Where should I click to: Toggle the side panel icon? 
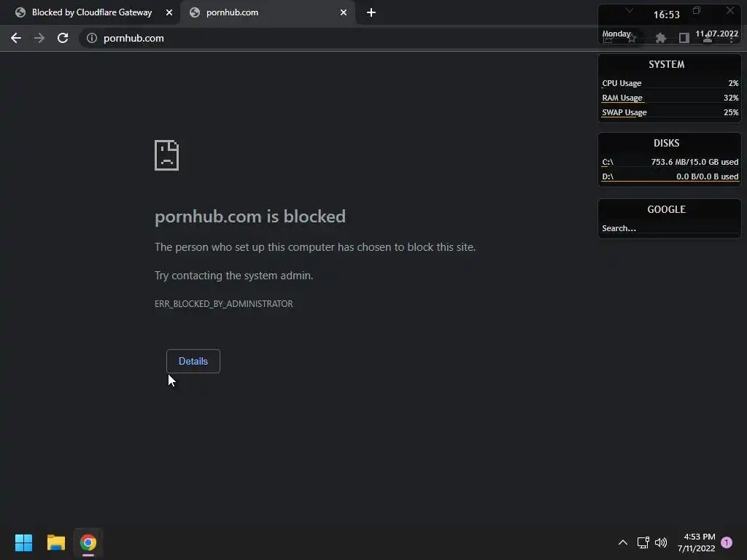coord(684,38)
